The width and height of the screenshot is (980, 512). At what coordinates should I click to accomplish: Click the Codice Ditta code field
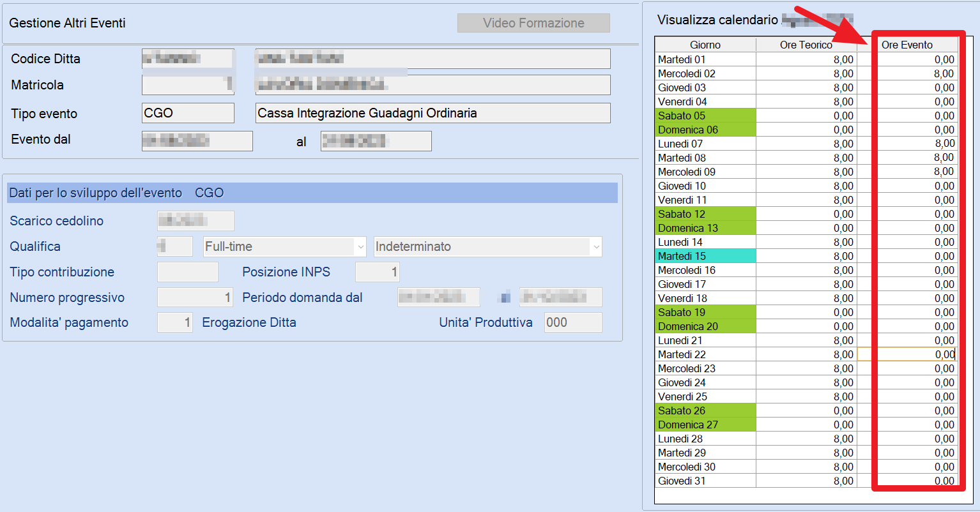point(188,59)
